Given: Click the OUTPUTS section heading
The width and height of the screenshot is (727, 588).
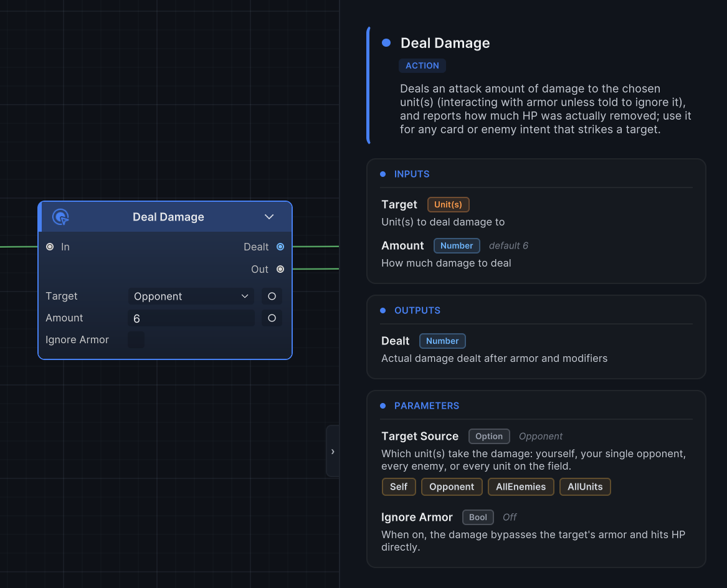Looking at the screenshot, I should 417,310.
